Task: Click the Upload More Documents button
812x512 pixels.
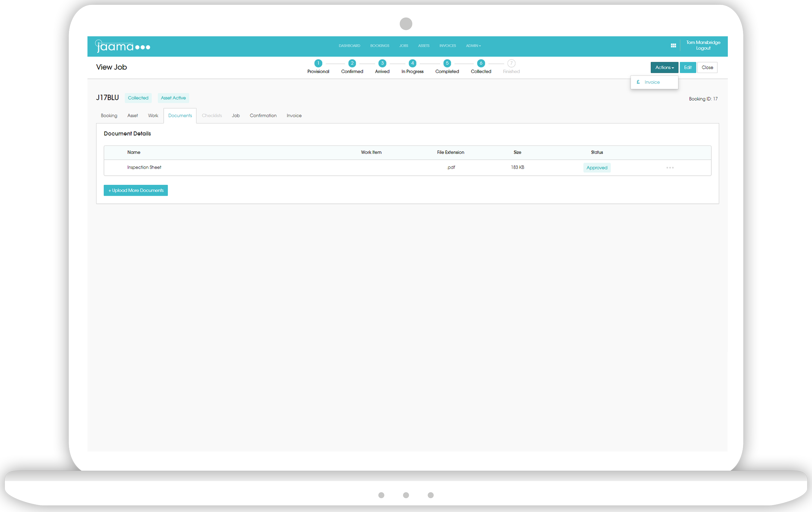Action: 136,190
